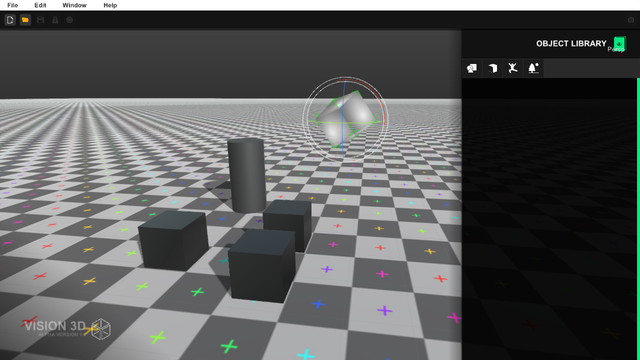The image size is (640, 360).
Task: Select the tall cylinder in viewport
Action: coord(247,176)
